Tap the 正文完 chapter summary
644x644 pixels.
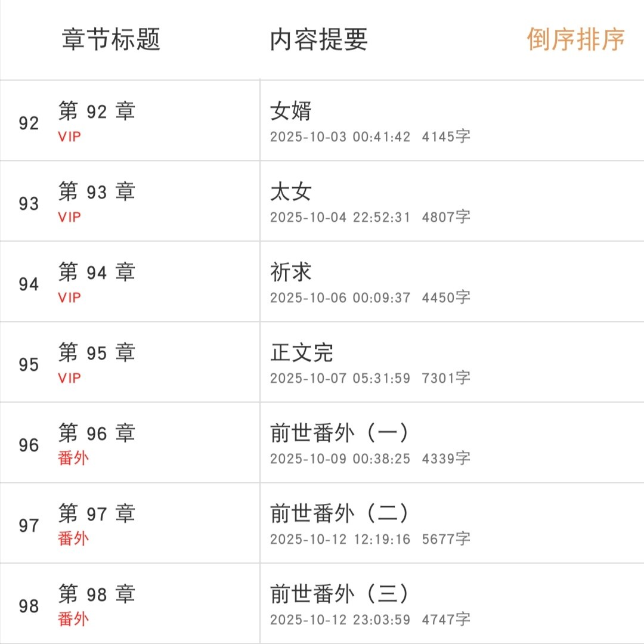pyautogui.click(x=301, y=353)
